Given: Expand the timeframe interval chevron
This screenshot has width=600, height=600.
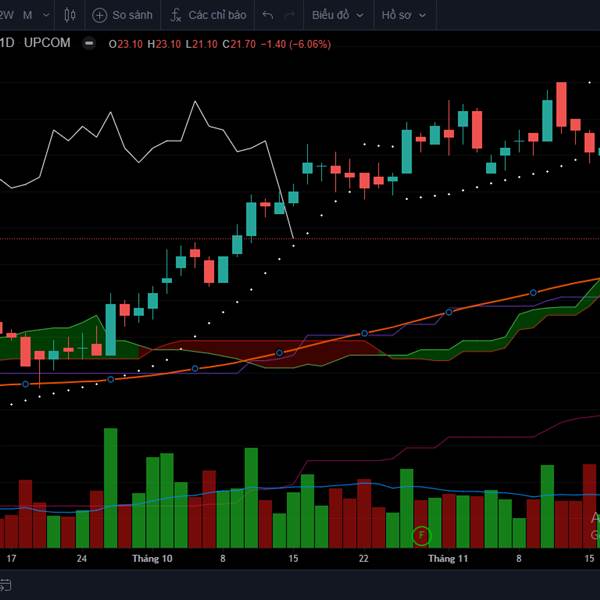Looking at the screenshot, I should click(x=46, y=15).
